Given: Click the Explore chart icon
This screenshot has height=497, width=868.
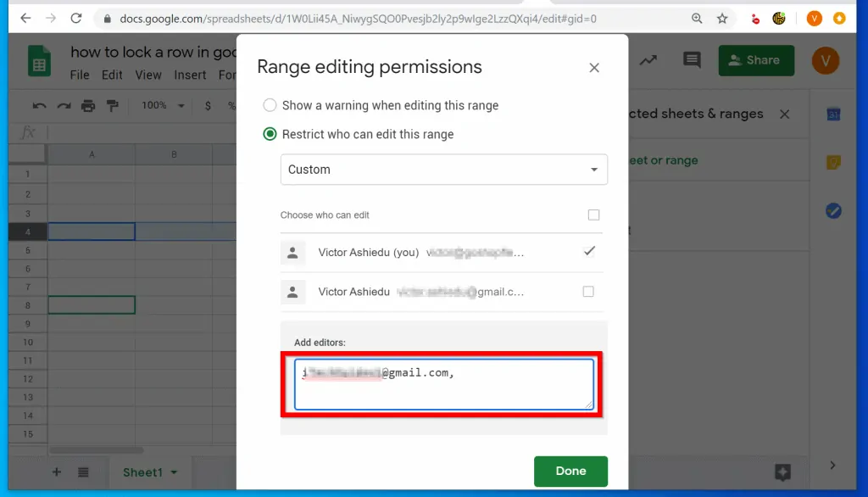Looking at the screenshot, I should click(x=648, y=60).
